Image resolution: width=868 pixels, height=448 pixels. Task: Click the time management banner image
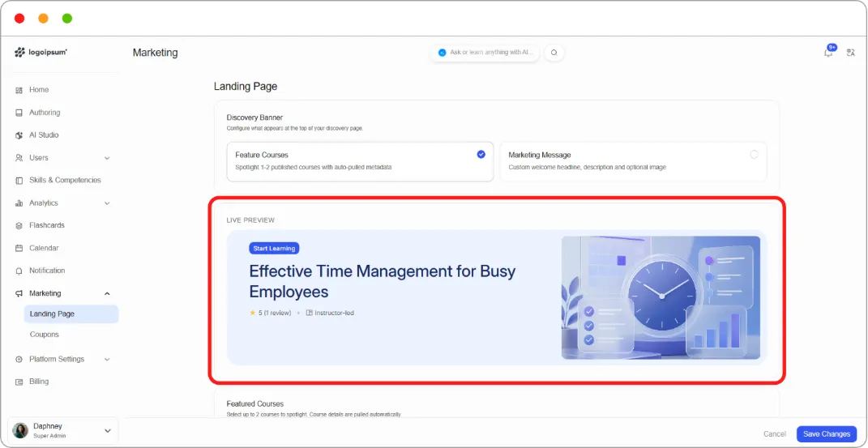click(661, 298)
